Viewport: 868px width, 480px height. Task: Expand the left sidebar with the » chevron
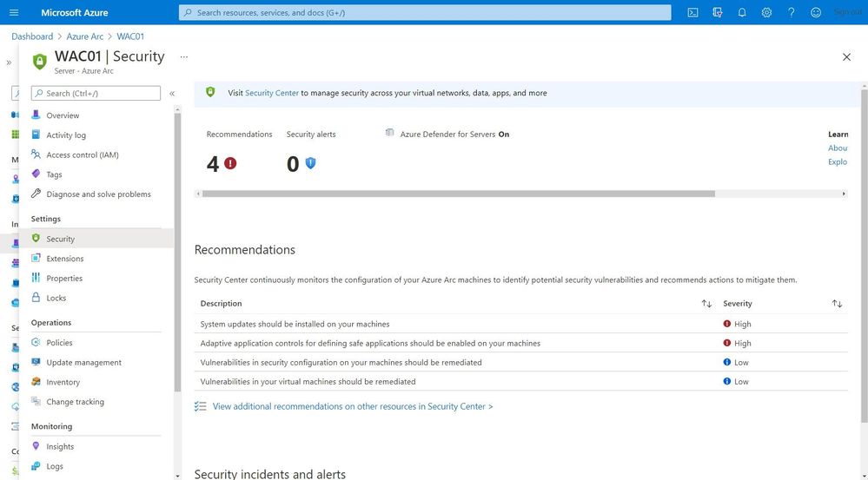pos(9,62)
